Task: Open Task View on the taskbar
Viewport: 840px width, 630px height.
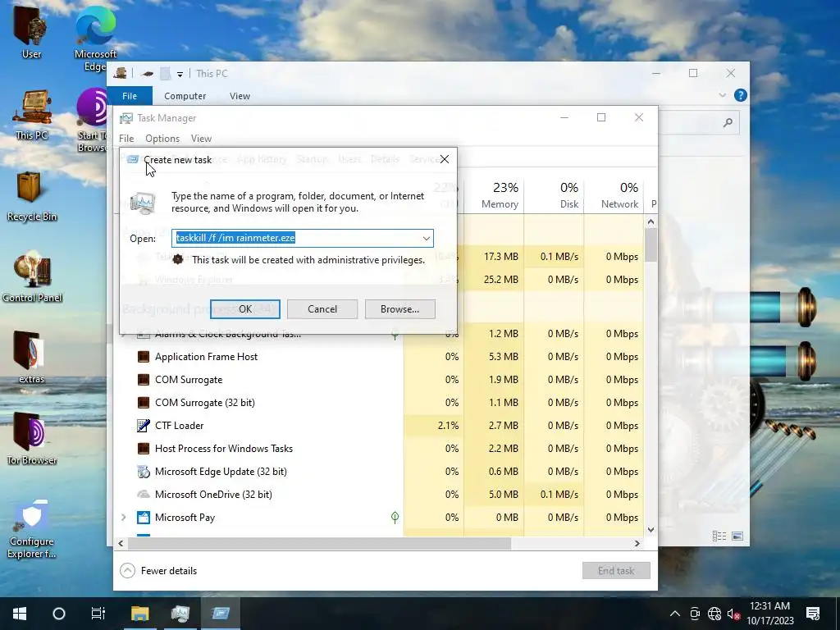Action: pyautogui.click(x=98, y=614)
